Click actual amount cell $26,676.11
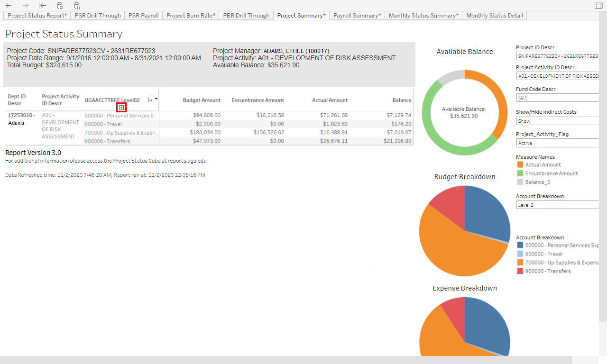Viewport: 607px width, 364px height. point(334,141)
